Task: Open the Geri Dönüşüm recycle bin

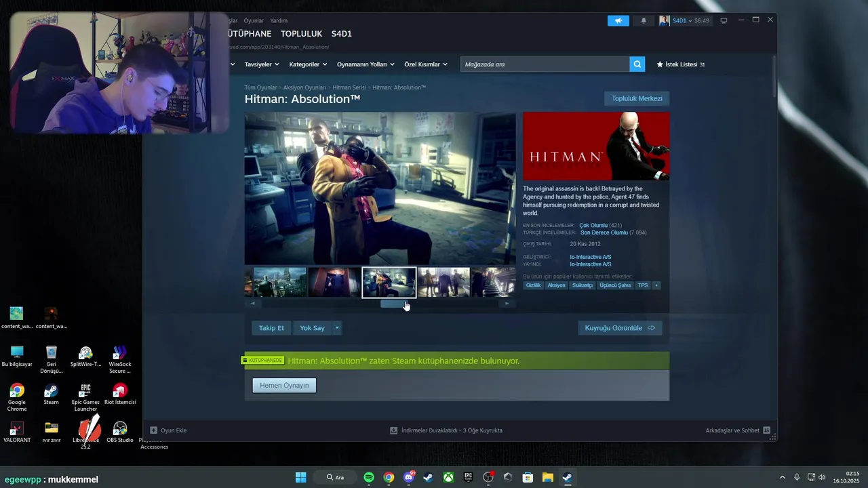Action: click(51, 360)
